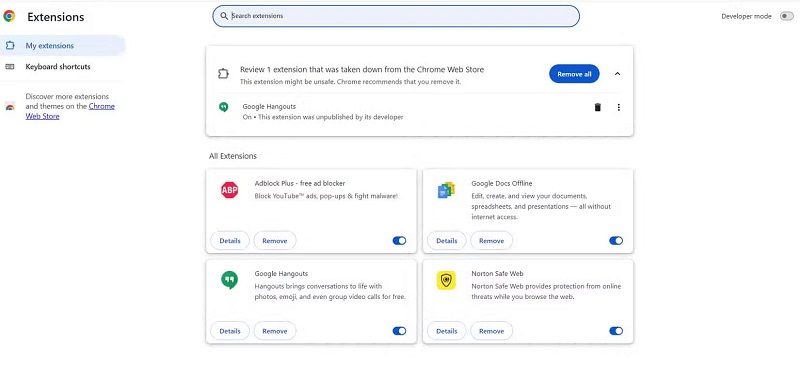Collapse the extension review panel chevron
The height and width of the screenshot is (388, 800).
[617, 74]
